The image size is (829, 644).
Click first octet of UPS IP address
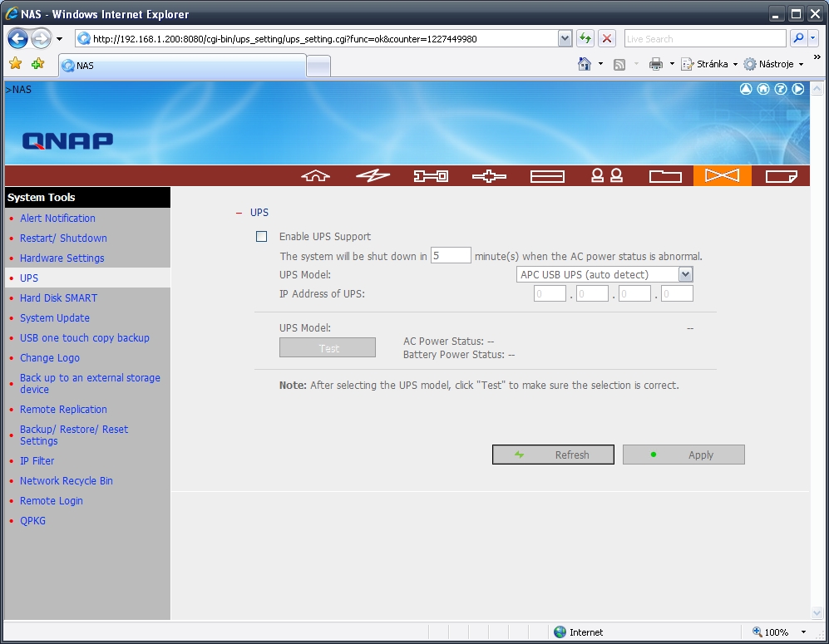[x=550, y=293]
